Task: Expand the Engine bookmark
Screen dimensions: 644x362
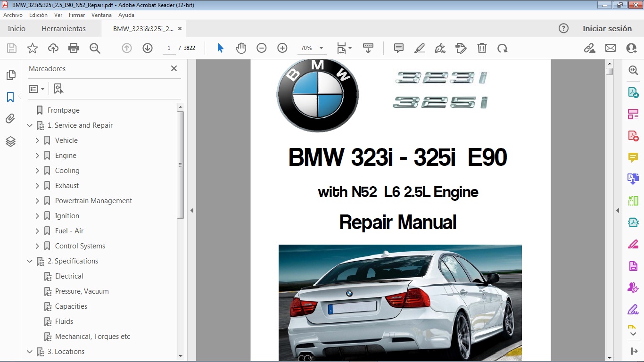Action: (37, 156)
